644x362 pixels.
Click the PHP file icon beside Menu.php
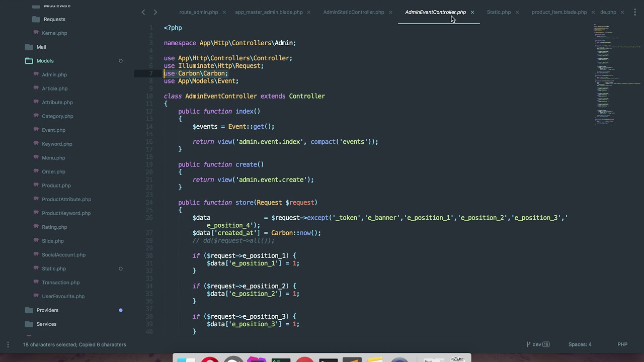tap(36, 157)
